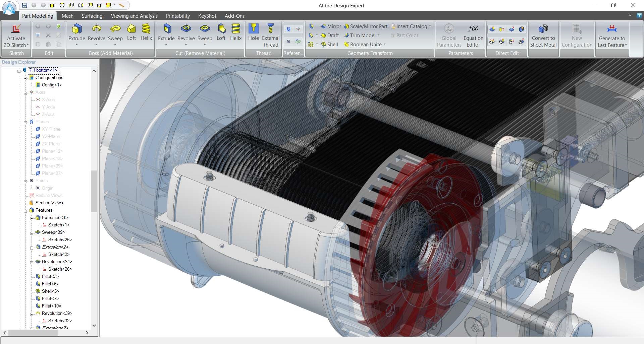The image size is (644, 344).
Task: Select Extrude in the Boss group
Action: point(77,32)
